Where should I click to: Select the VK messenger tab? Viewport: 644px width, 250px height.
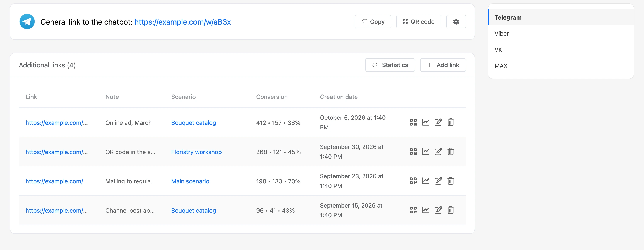(561, 50)
